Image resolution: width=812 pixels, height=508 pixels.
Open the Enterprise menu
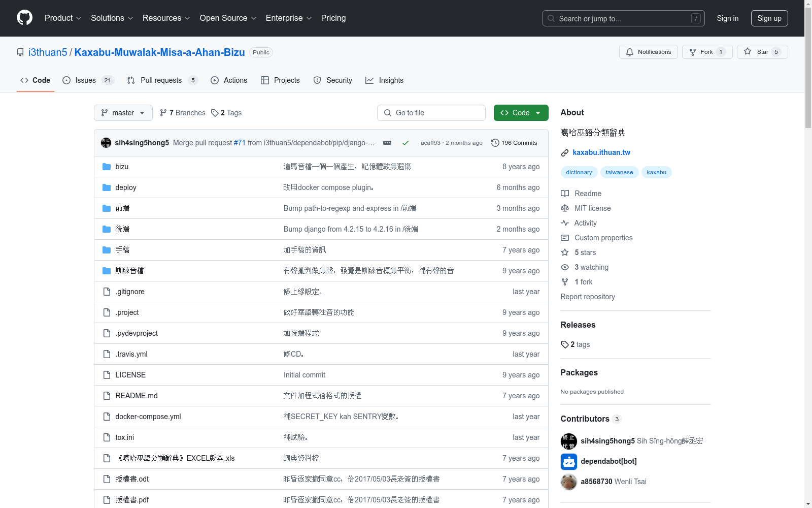(x=289, y=18)
